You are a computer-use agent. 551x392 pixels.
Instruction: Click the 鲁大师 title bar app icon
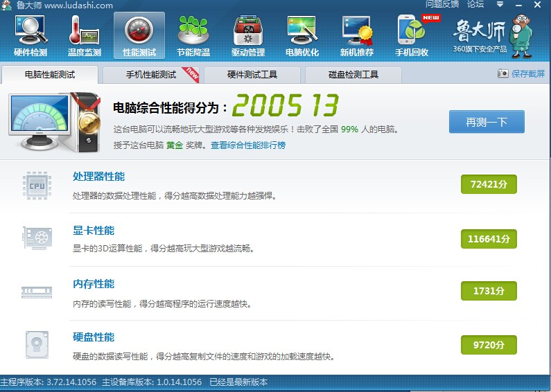(6, 6)
